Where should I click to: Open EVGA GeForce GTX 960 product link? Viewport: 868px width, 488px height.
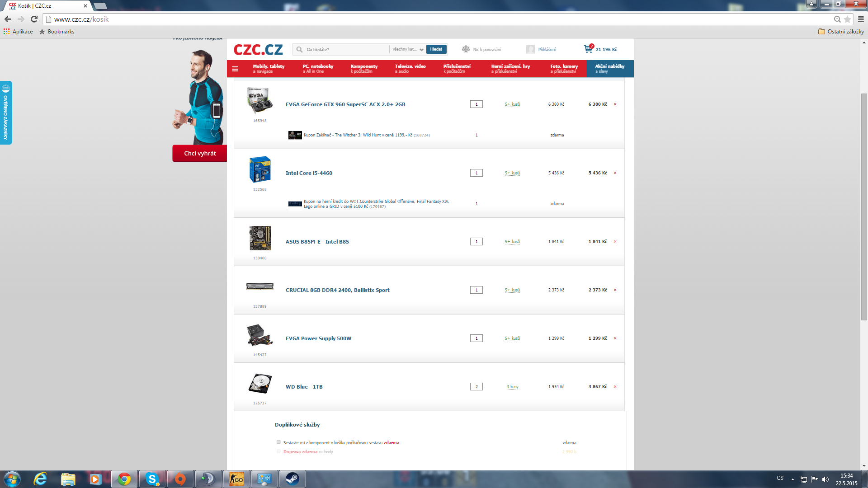(345, 104)
